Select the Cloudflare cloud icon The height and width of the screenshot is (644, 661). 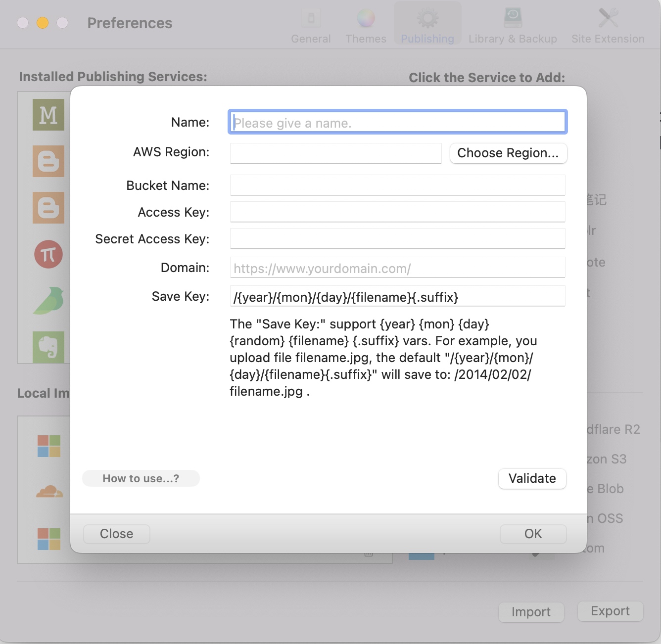pos(49,492)
